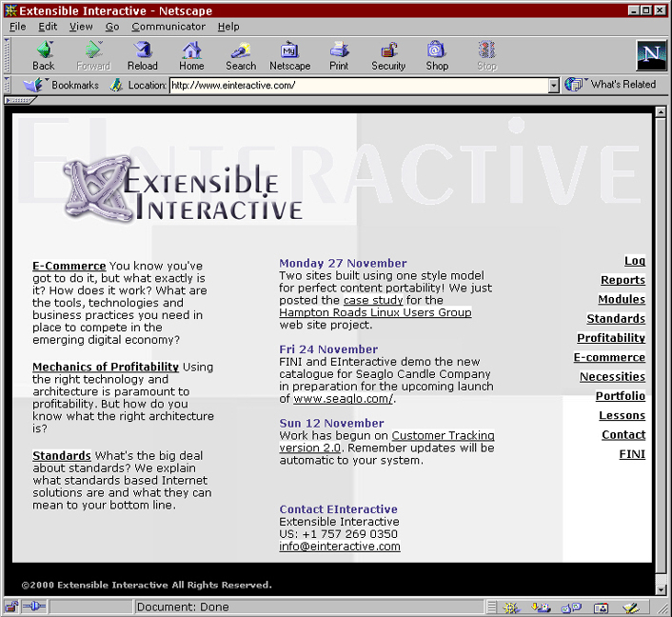This screenshot has width=672, height=617.
Task: Open the Portfolio sidebar link
Action: pyautogui.click(x=621, y=396)
